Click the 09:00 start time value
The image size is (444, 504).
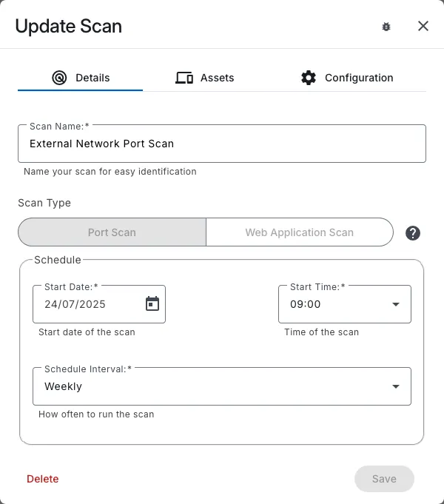(306, 304)
